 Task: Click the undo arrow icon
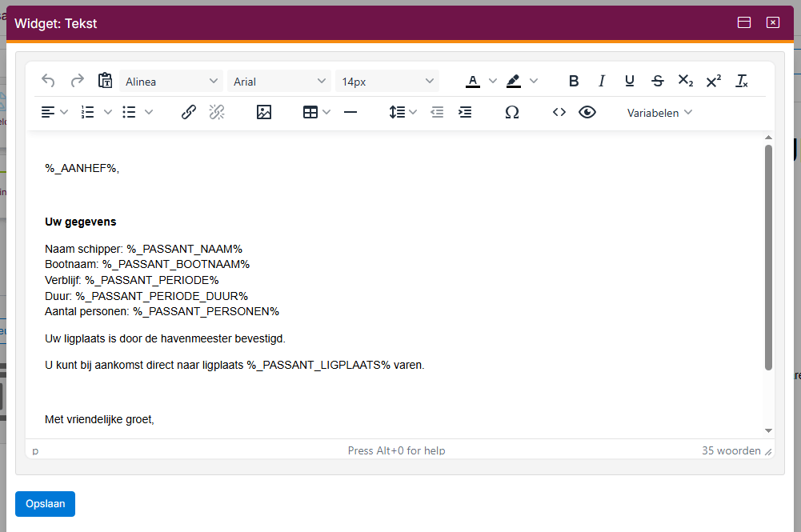coord(48,81)
